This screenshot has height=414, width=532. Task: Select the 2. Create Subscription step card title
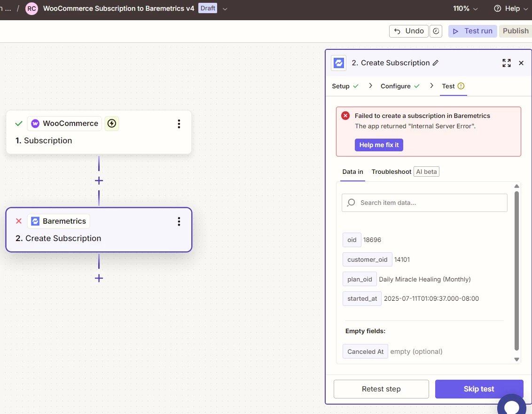point(58,238)
